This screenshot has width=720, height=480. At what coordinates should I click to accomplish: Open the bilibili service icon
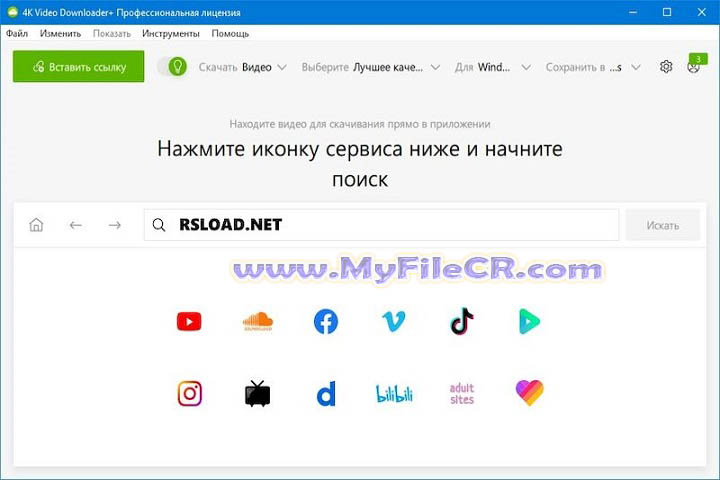click(394, 394)
